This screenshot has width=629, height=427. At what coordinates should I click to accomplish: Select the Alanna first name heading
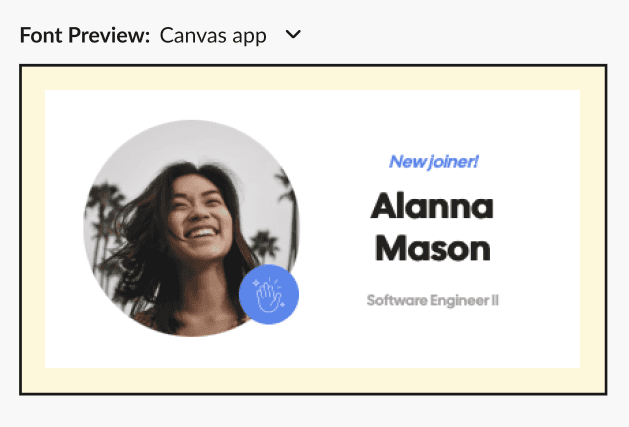(432, 206)
